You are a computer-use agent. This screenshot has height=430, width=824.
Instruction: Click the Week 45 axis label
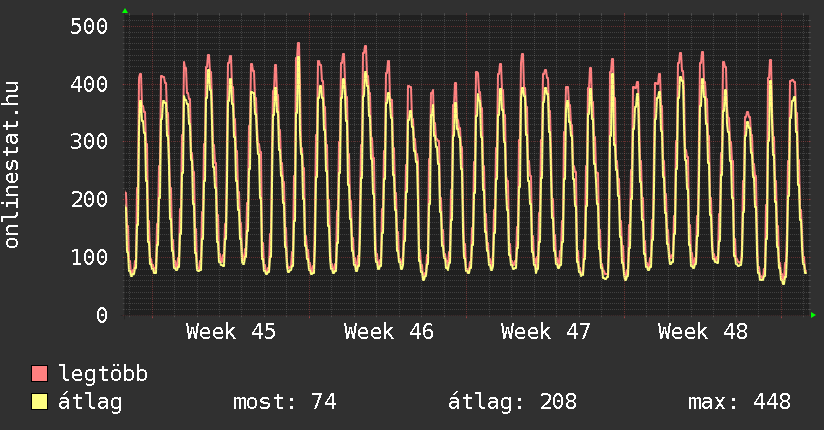coord(231,332)
